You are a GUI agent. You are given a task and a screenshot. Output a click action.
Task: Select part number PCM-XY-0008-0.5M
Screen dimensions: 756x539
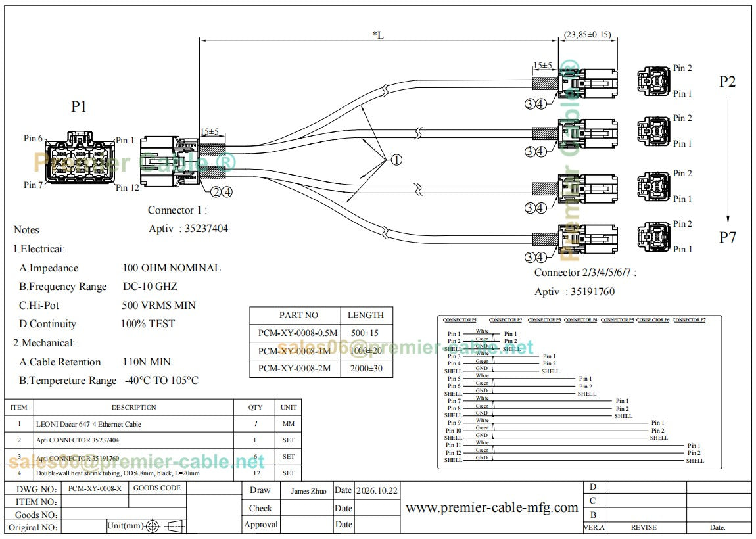(x=298, y=333)
